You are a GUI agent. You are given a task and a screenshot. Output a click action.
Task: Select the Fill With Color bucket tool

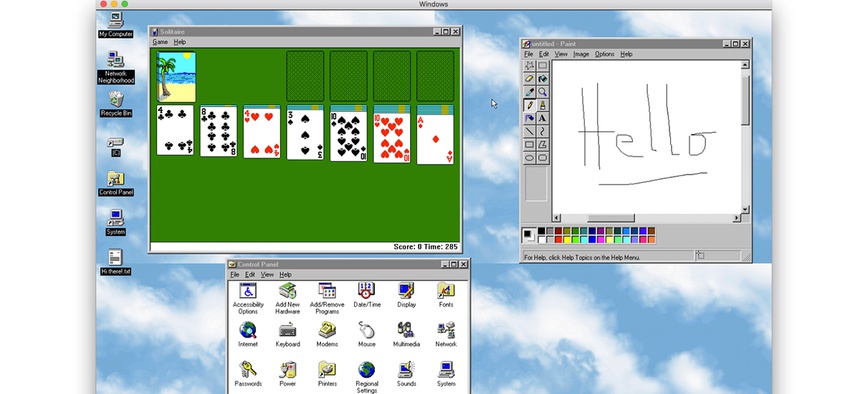coord(542,78)
